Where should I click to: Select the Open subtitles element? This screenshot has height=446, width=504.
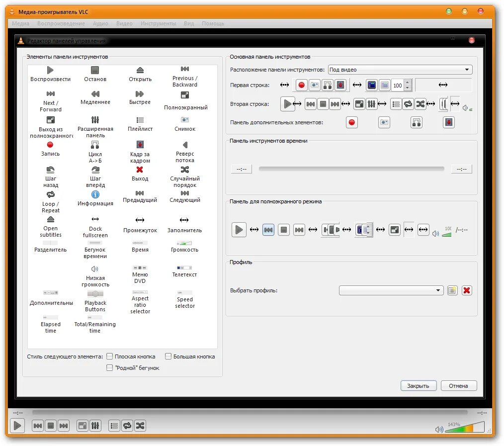(x=51, y=227)
